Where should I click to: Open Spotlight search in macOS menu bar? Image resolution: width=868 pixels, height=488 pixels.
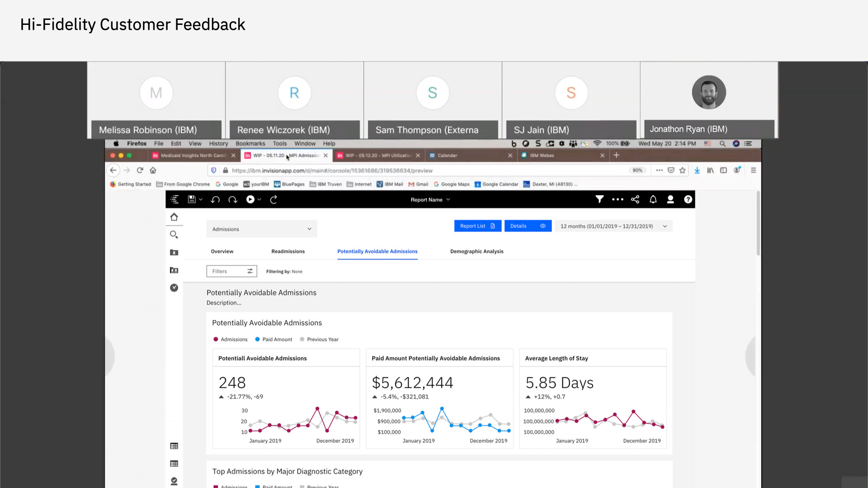pos(722,144)
